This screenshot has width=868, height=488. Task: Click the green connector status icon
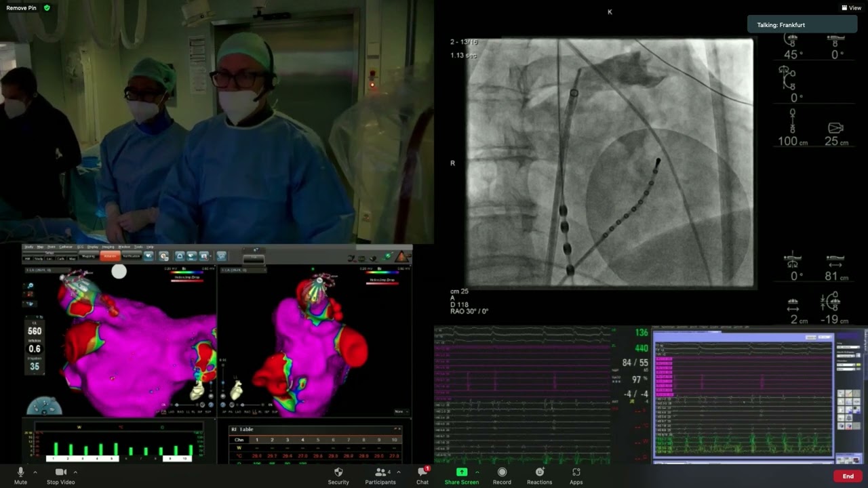coord(387,256)
